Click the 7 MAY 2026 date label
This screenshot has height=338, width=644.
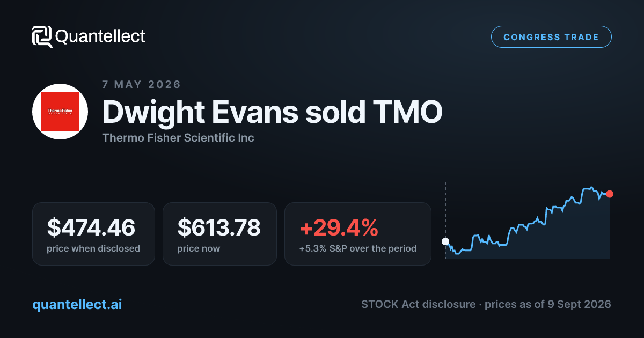point(142,84)
